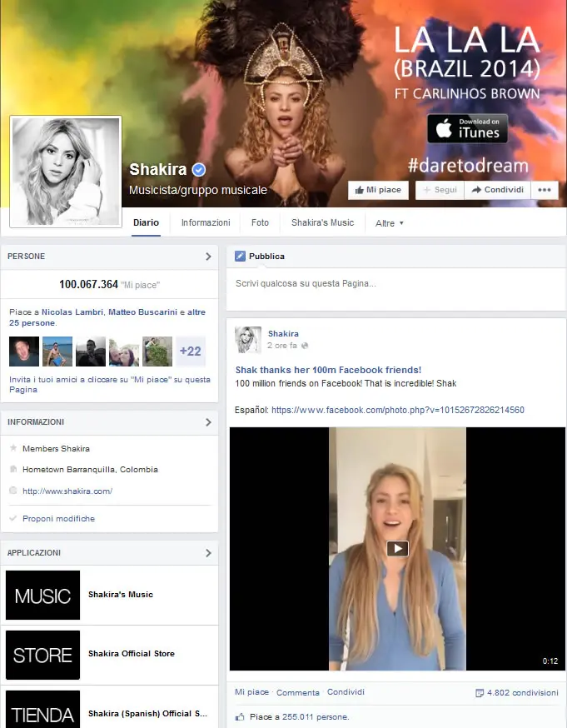Open the http://www.shakira.com/ link
Screen dimensions: 567x728
pyautogui.click(x=67, y=491)
